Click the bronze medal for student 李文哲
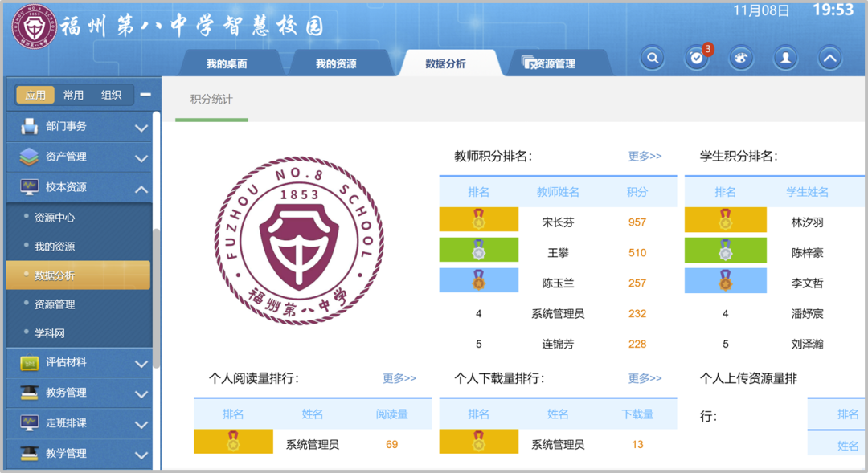The height and width of the screenshot is (473, 868). (x=725, y=280)
